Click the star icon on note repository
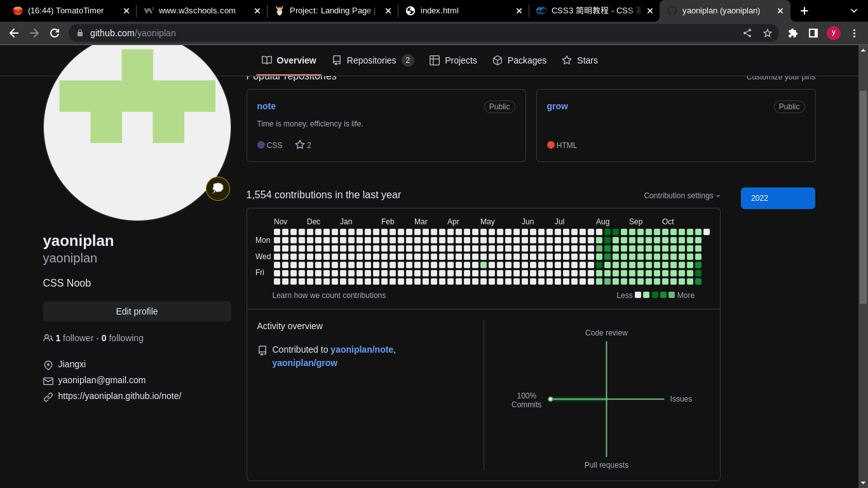Image resolution: width=868 pixels, height=488 pixels. tap(300, 145)
